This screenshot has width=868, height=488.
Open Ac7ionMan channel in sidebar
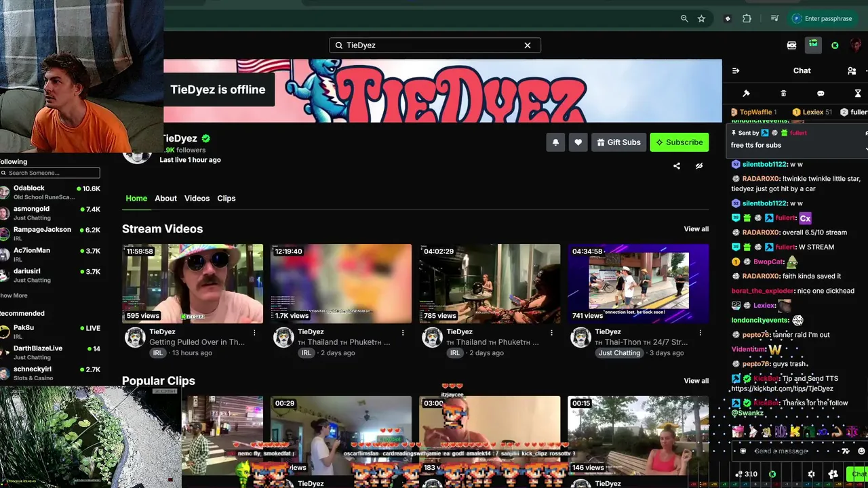[50, 255]
